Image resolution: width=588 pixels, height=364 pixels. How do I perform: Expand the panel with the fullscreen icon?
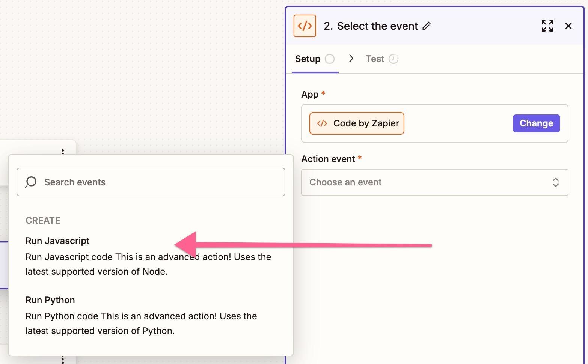click(547, 26)
